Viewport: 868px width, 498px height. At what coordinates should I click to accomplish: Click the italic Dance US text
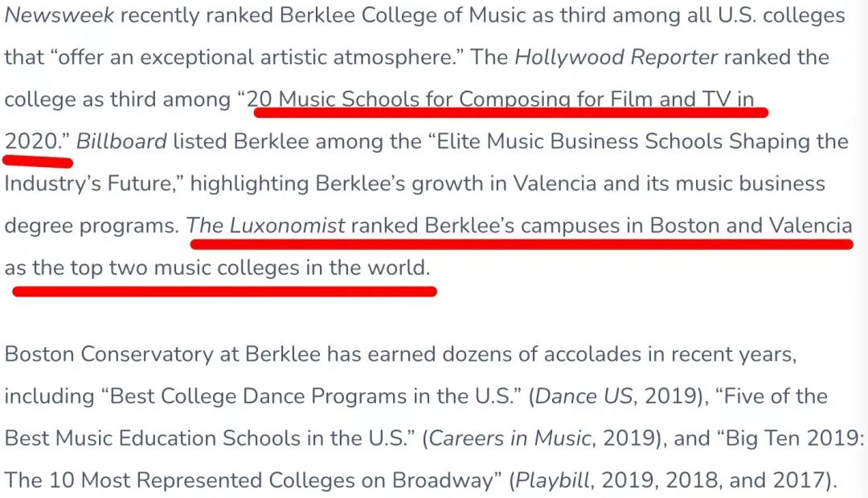583,396
